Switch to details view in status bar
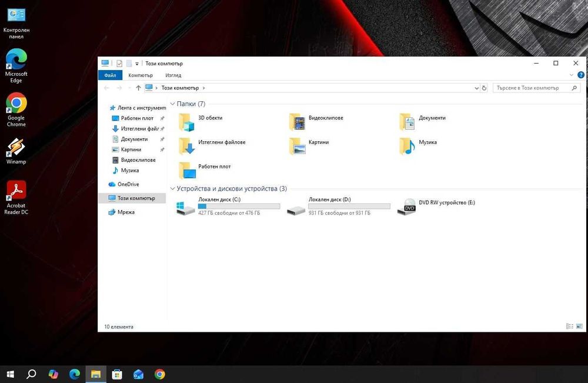 570,327
